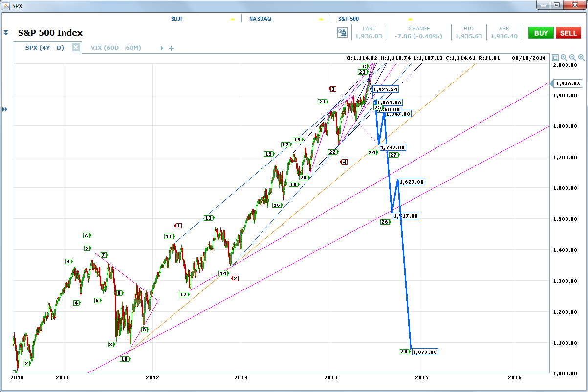
Task: Switch to the VIX (60D - 60M) tab
Action: tap(116, 48)
